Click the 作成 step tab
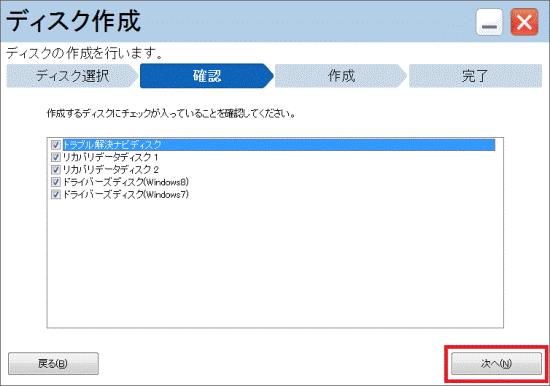Viewport: 550px width, 386px height. pyautogui.click(x=341, y=76)
